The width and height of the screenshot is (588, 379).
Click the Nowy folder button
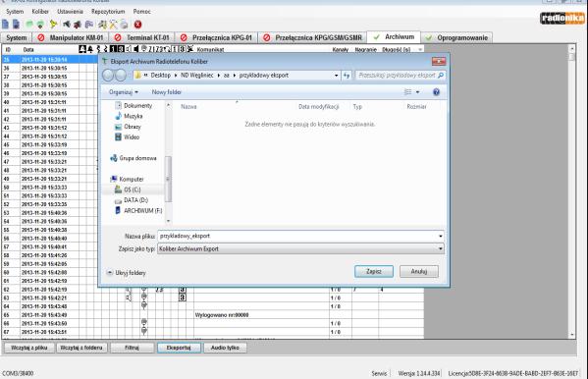tap(167, 92)
